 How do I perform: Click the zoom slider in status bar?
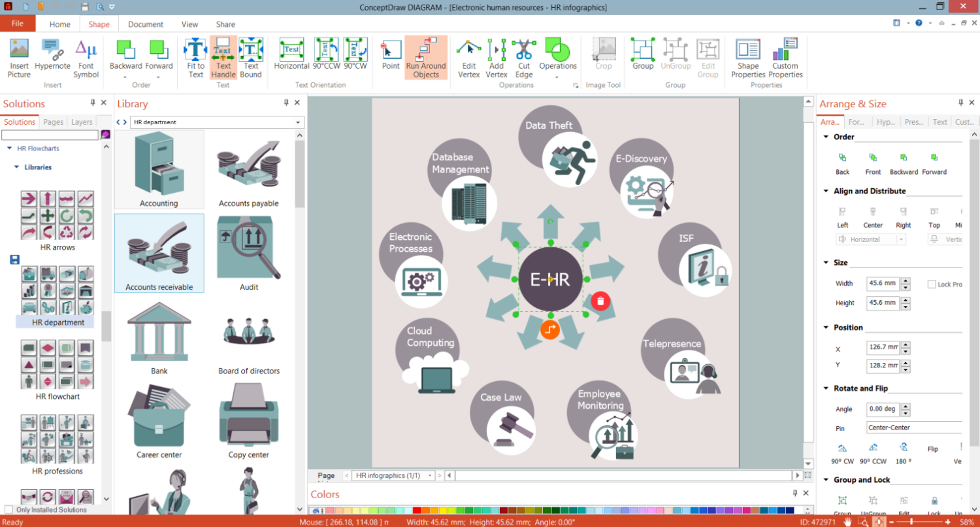(920, 522)
